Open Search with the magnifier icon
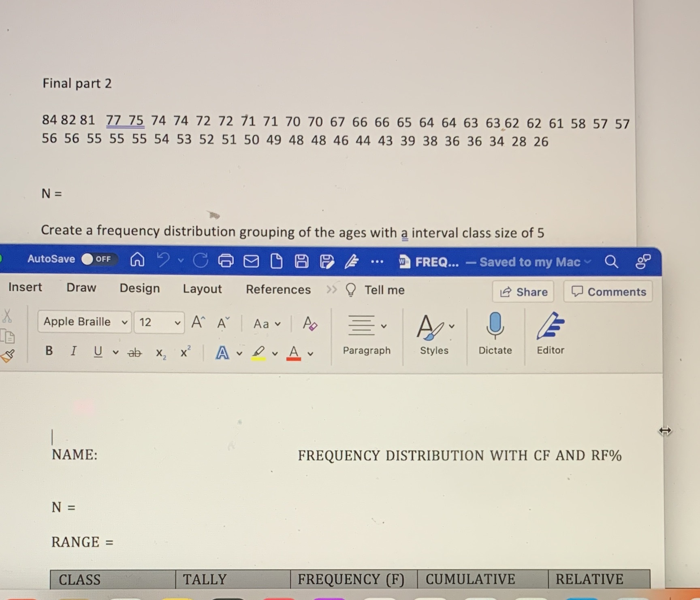700x600 pixels. tap(612, 262)
